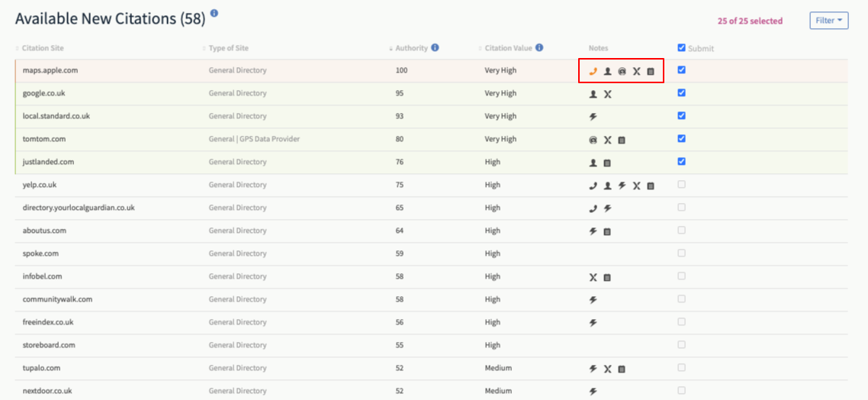Toggle the Submit select-all header checkbox

pyautogui.click(x=681, y=47)
